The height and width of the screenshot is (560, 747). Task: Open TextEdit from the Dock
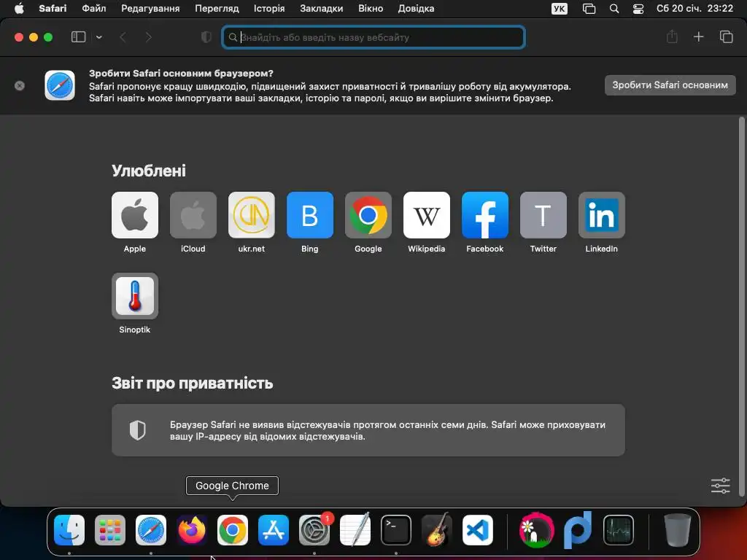(355, 530)
